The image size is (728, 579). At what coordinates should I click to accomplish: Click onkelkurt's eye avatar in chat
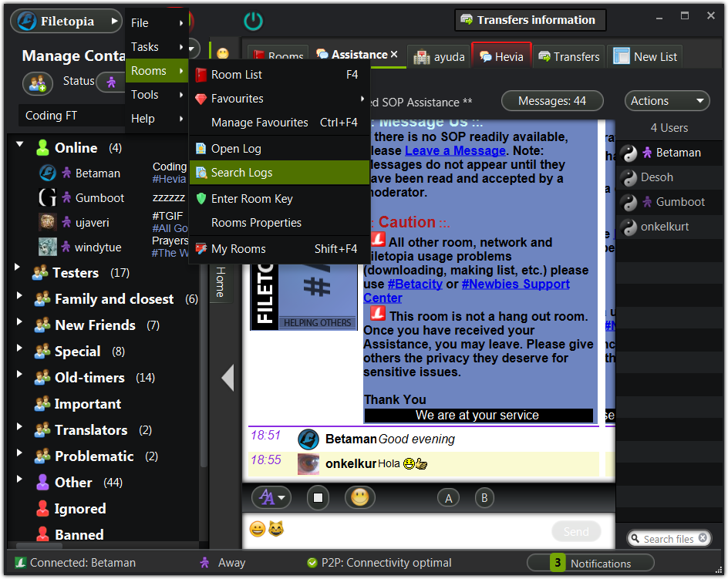tap(308, 464)
